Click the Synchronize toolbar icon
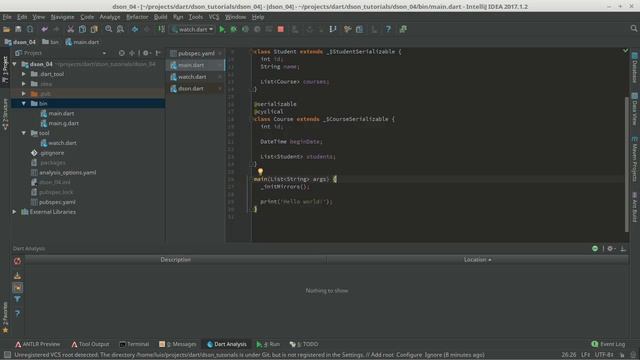The width and height of the screenshot is (640, 360). point(30,29)
